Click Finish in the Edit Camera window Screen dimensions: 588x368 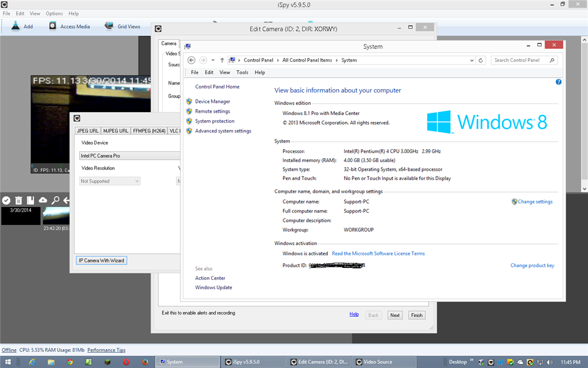[417, 315]
